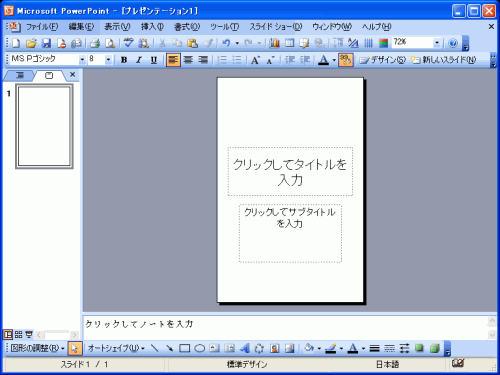500x375 pixels.
Task: Run the spelling check icon
Action: (128, 43)
